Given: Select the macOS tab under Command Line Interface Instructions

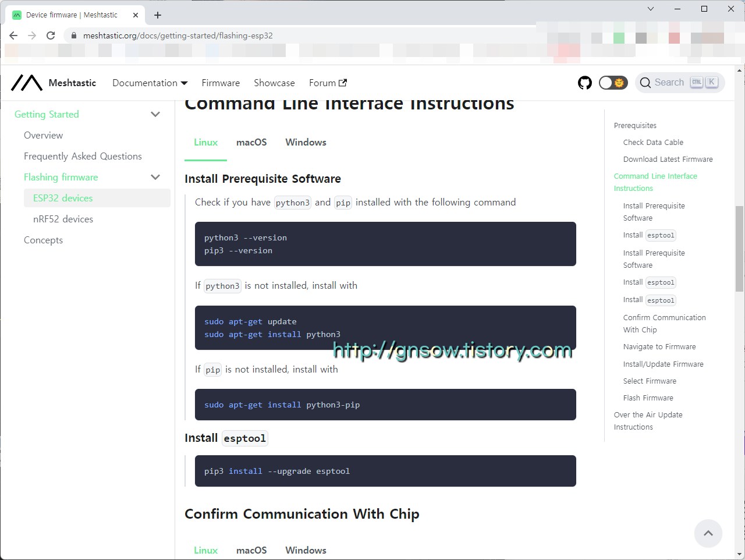Looking at the screenshot, I should coord(251,142).
